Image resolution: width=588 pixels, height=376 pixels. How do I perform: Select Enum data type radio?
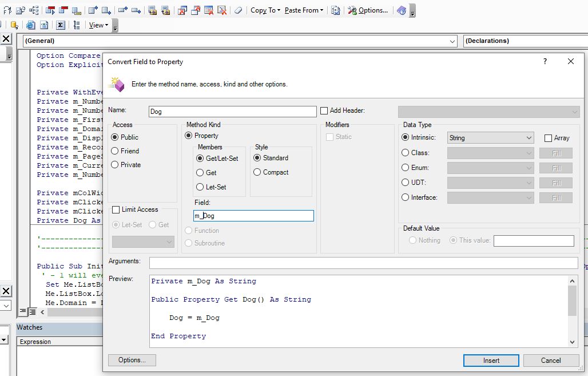point(405,167)
